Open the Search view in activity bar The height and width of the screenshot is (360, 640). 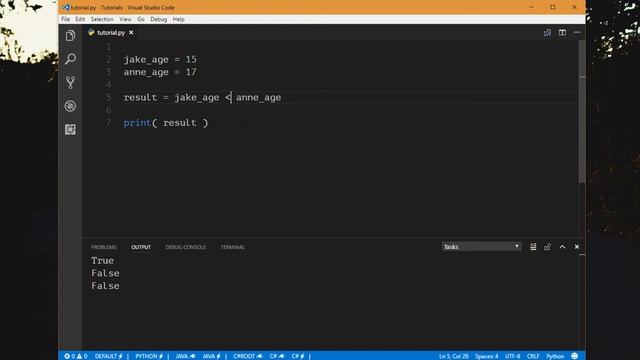pos(70,59)
